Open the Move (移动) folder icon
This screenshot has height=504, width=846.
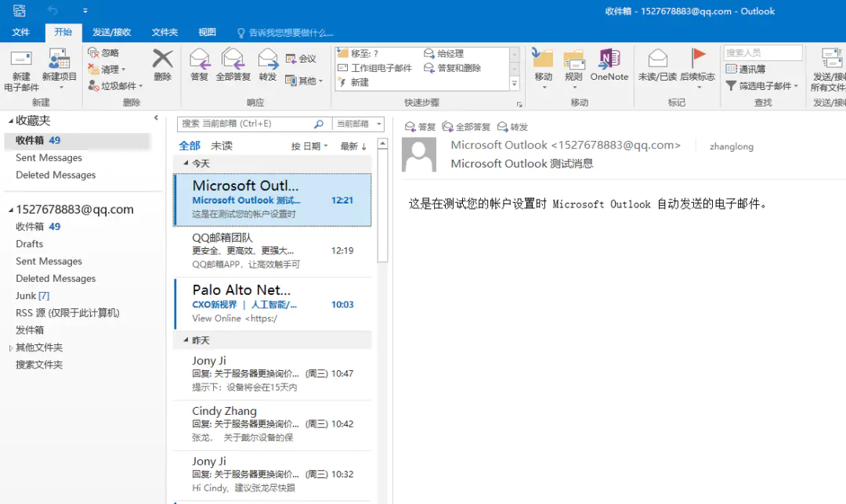(x=544, y=68)
